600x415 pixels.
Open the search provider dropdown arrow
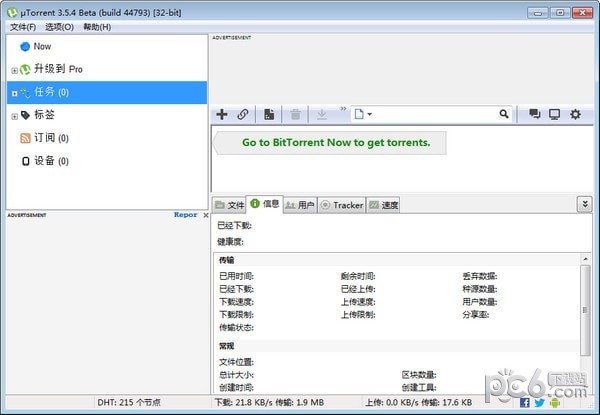pyautogui.click(x=370, y=115)
